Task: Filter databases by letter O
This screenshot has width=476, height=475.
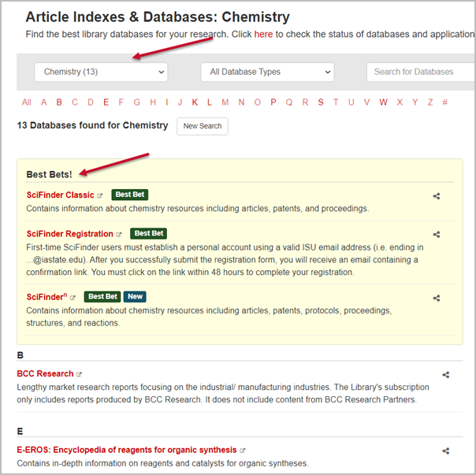Action: pyautogui.click(x=258, y=102)
